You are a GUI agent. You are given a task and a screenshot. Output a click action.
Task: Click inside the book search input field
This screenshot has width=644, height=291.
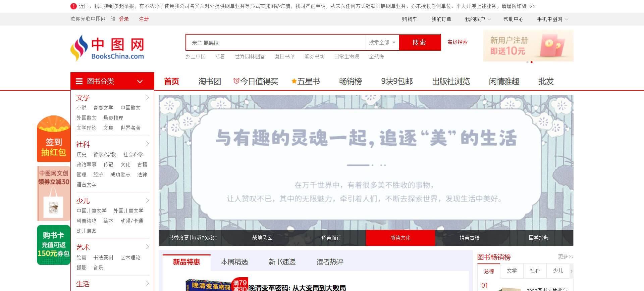click(x=275, y=43)
